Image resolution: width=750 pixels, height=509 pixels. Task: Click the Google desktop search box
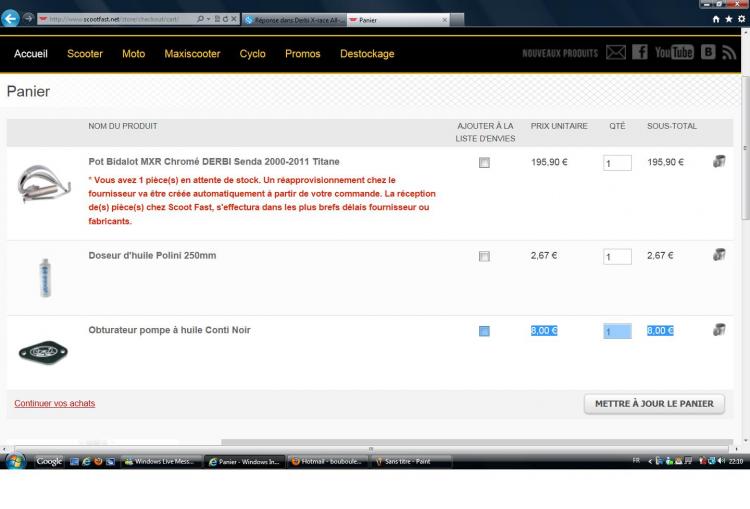click(49, 462)
